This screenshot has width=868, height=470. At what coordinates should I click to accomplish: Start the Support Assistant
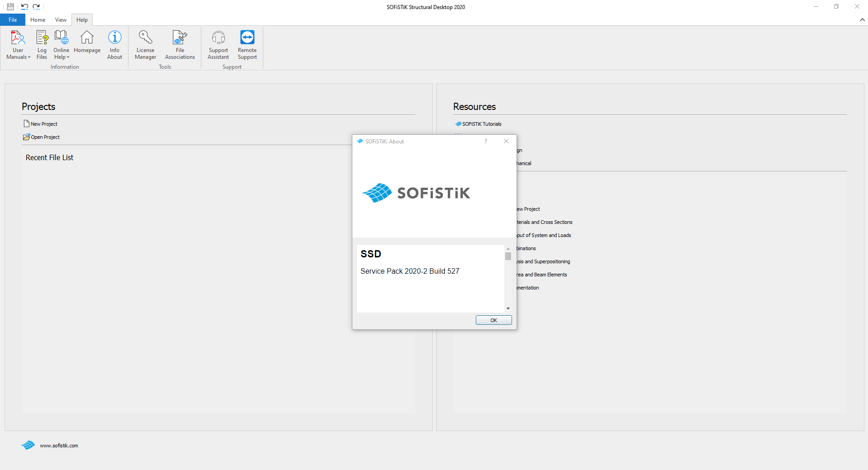(218, 44)
